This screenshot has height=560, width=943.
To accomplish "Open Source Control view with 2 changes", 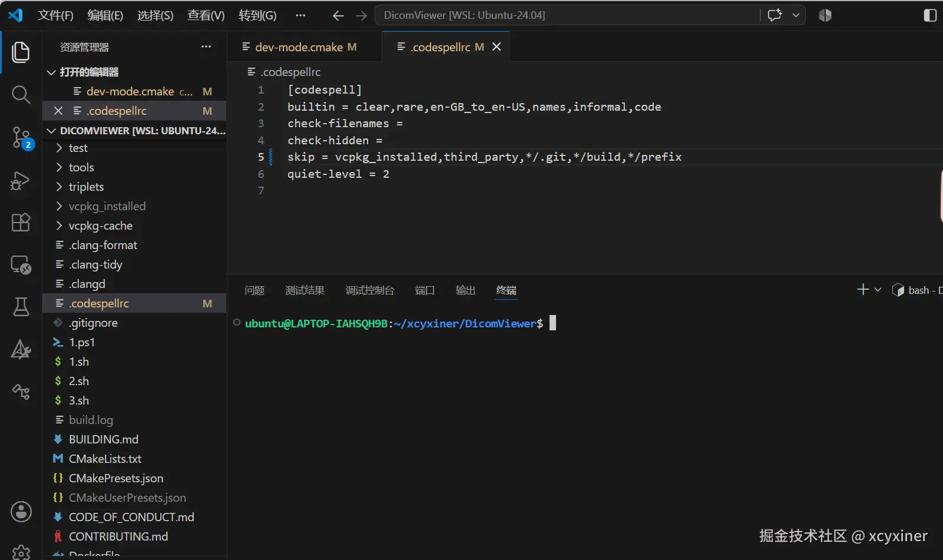I will [x=21, y=138].
